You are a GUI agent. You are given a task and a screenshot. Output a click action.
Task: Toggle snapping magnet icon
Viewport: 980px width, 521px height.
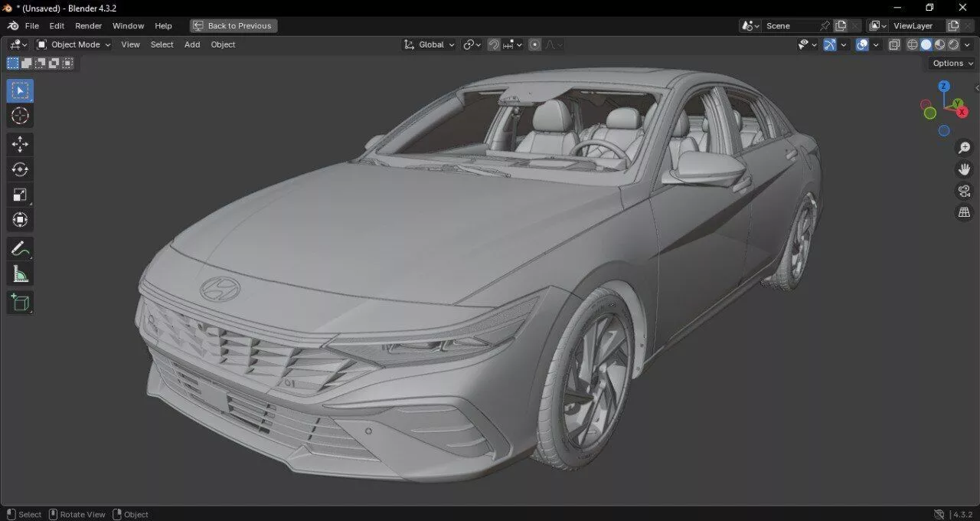pyautogui.click(x=494, y=44)
